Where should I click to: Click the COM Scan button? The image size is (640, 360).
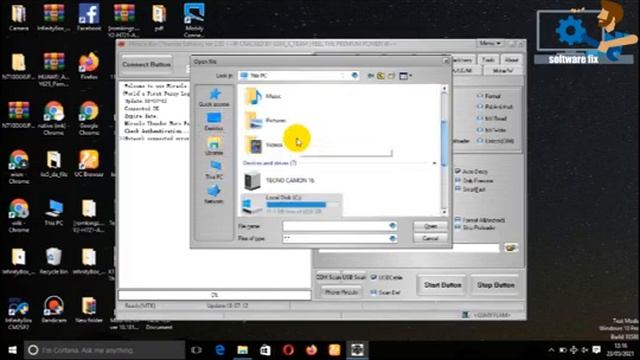[x=328, y=278]
